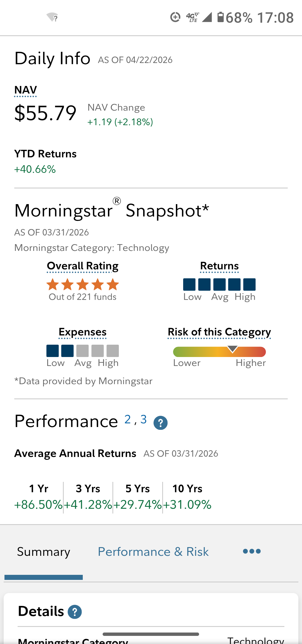Image resolution: width=302 pixels, height=644 pixels.
Task: Open the Overall Rating definition
Action: click(x=82, y=266)
